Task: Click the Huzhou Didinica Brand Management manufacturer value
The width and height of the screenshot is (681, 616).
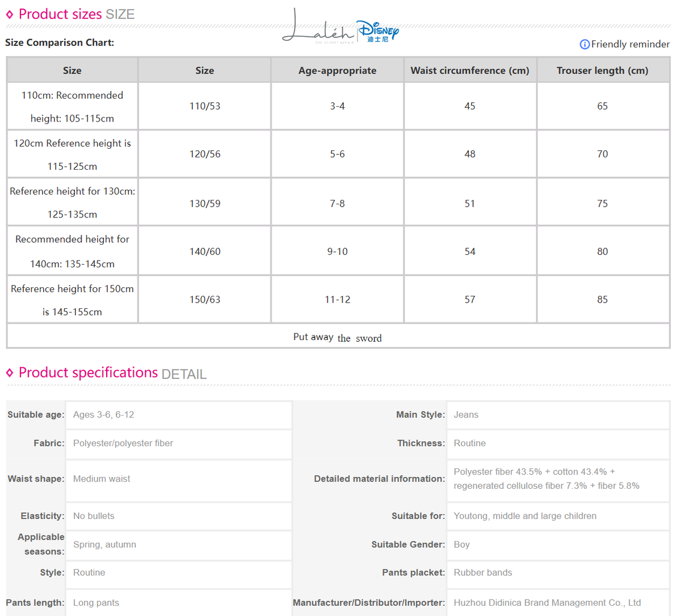Action: (x=547, y=603)
